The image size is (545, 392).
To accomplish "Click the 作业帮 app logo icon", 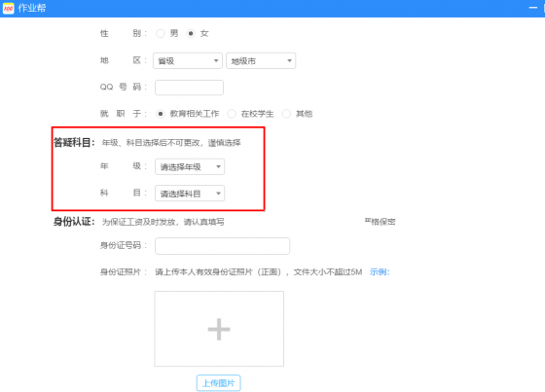I will 9,8.
